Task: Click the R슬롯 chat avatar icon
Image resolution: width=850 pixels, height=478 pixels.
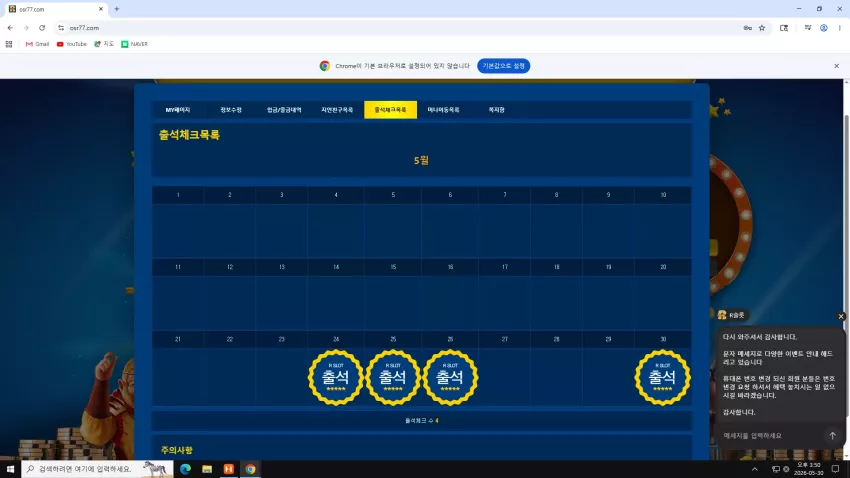Action: [x=722, y=315]
